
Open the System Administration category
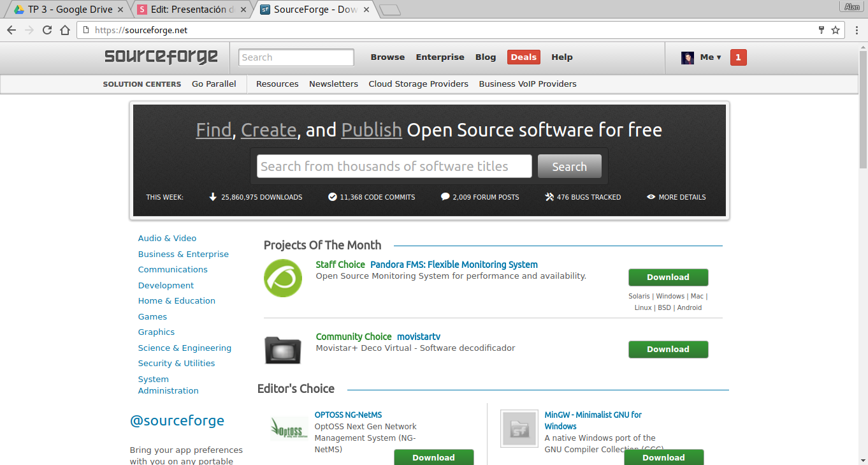[168, 385]
